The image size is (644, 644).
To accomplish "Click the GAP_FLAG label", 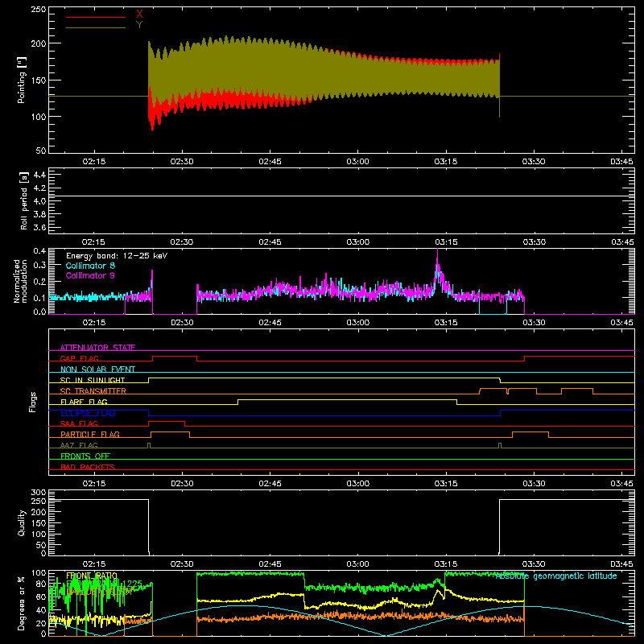I will coord(79,358).
